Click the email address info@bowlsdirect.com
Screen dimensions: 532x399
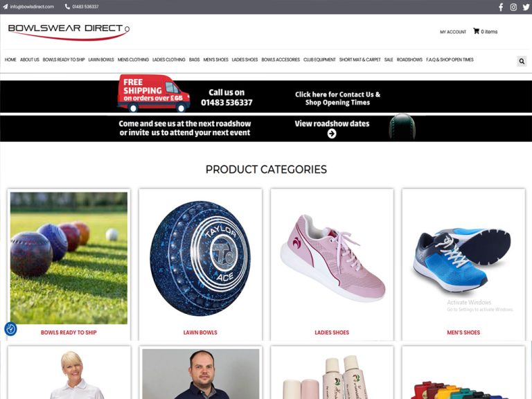(32, 6)
